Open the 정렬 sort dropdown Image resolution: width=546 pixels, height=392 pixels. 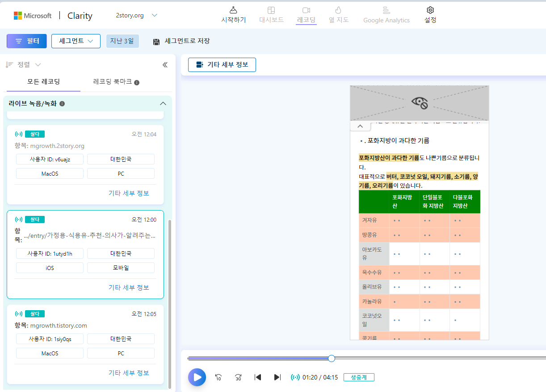23,64
